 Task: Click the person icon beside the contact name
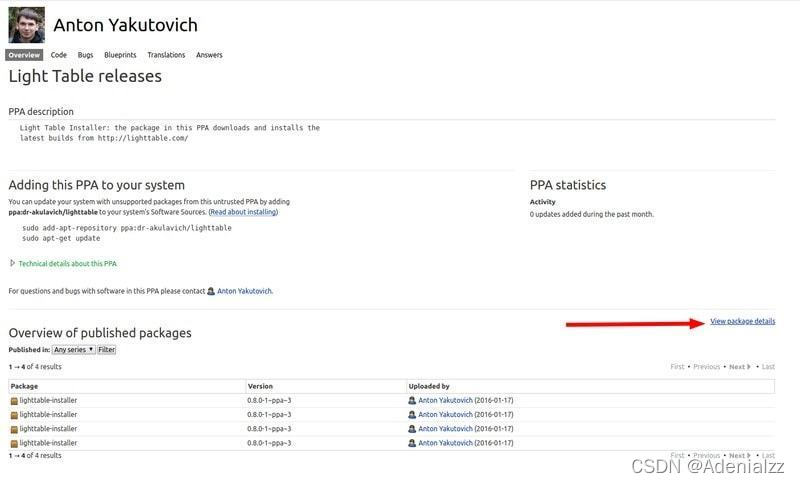coord(211,291)
